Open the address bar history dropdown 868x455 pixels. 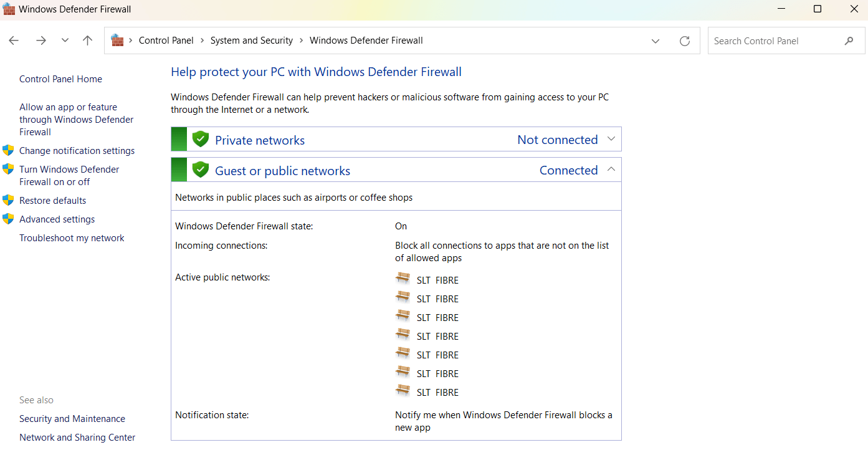[x=656, y=41]
